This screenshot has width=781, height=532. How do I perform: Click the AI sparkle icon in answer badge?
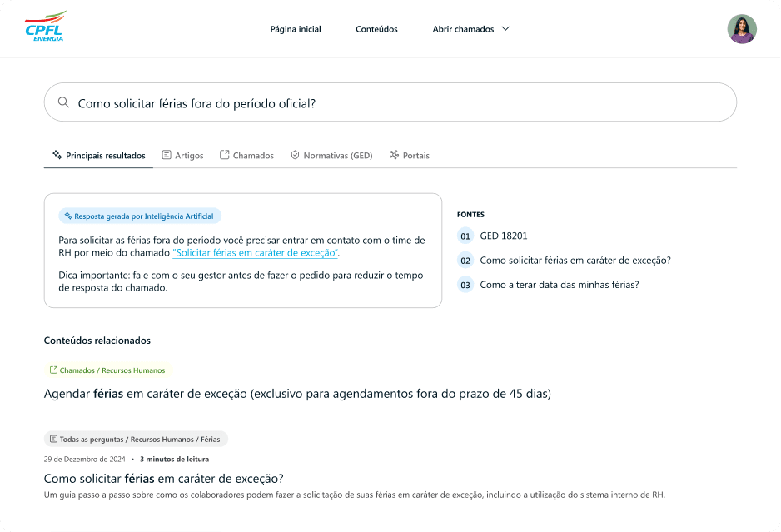[x=68, y=216]
